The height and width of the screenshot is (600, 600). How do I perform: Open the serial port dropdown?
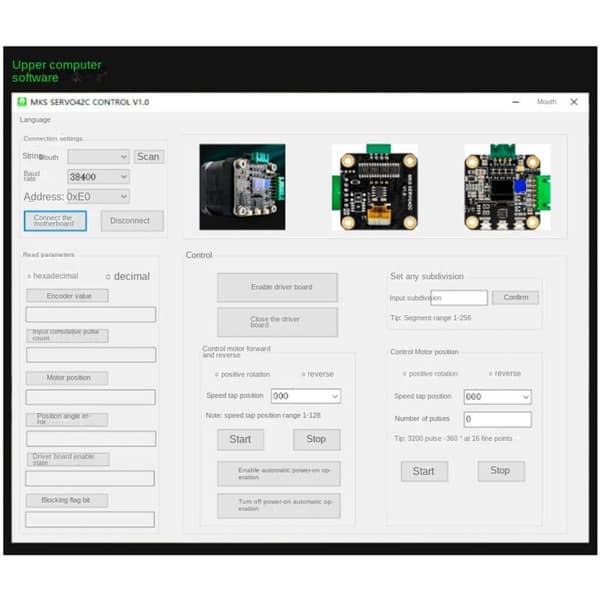98,157
